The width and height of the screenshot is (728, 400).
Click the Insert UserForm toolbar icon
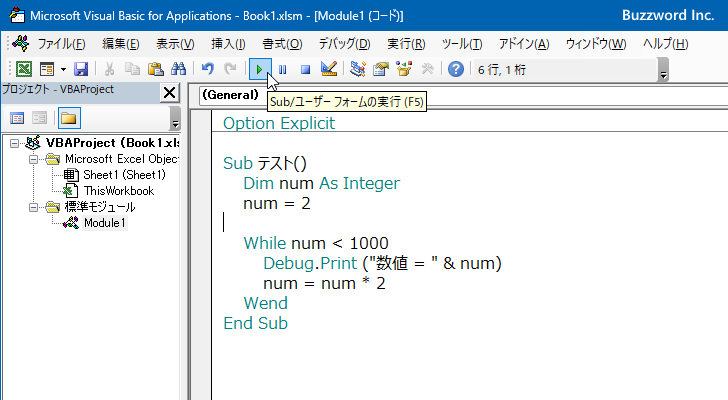47,70
